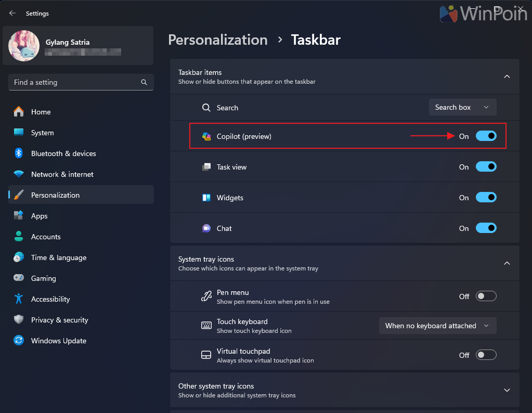Enable the Pen menu toggle
The image size is (532, 413).
click(x=486, y=296)
